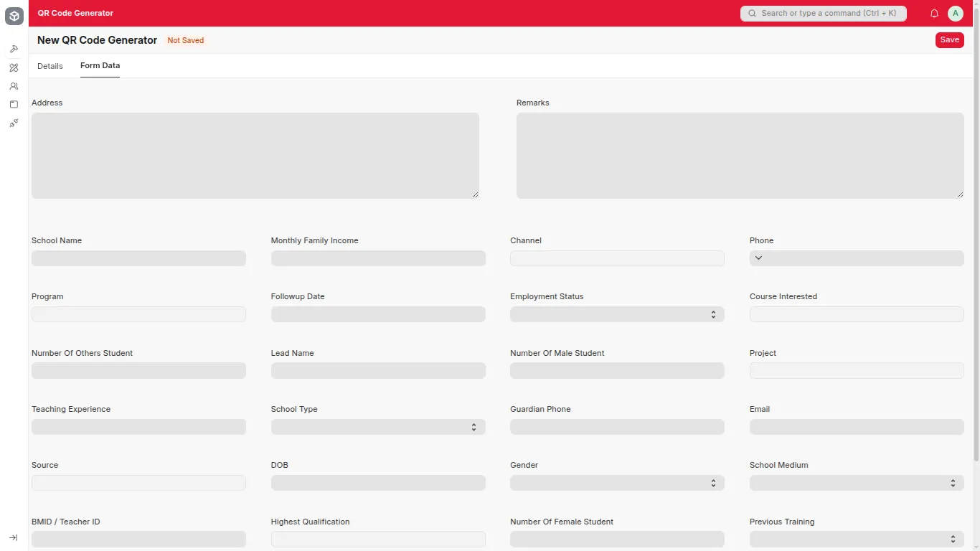Expand the Gender dropdown
The height and width of the screenshot is (551, 980).
pos(617,483)
